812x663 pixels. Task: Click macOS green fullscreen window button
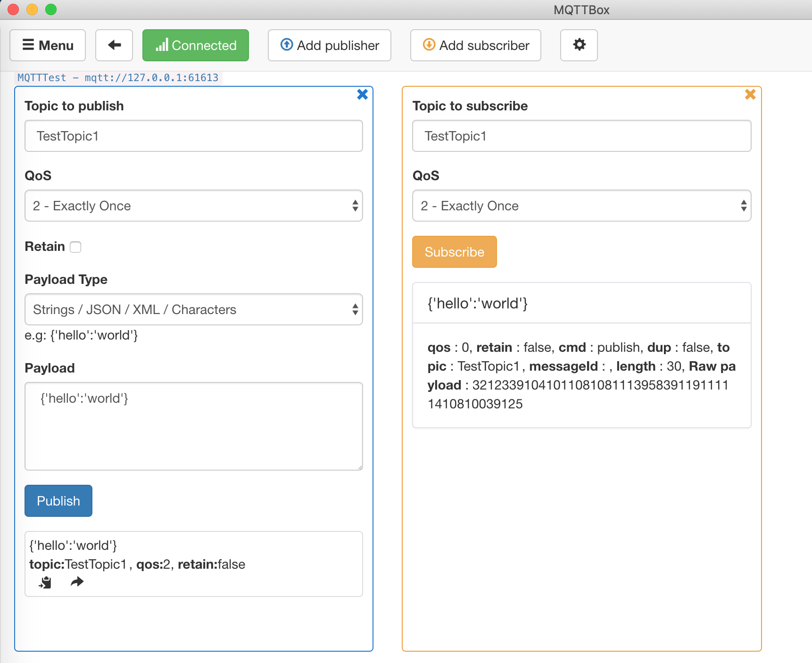(x=51, y=9)
